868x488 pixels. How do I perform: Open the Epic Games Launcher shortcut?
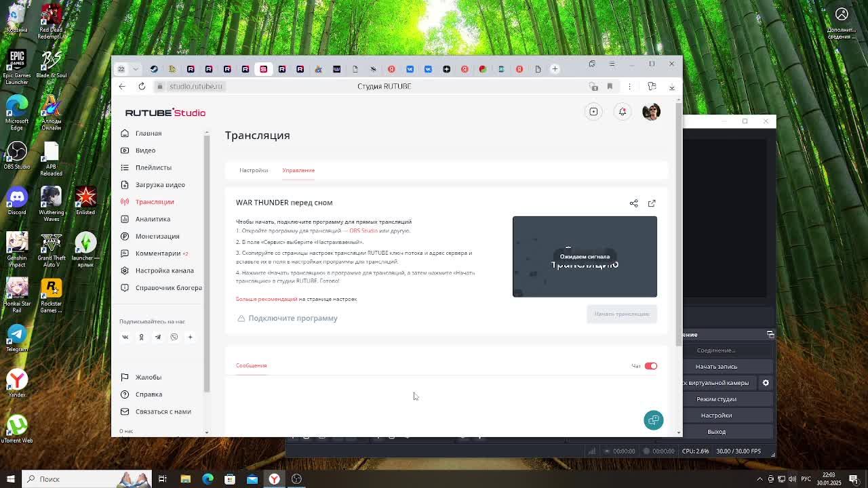[17, 67]
